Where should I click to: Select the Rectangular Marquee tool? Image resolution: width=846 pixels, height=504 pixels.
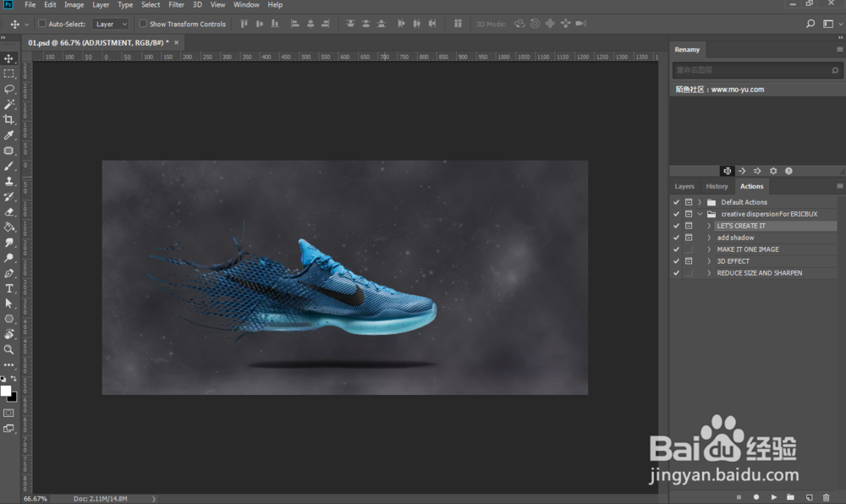pos(8,74)
